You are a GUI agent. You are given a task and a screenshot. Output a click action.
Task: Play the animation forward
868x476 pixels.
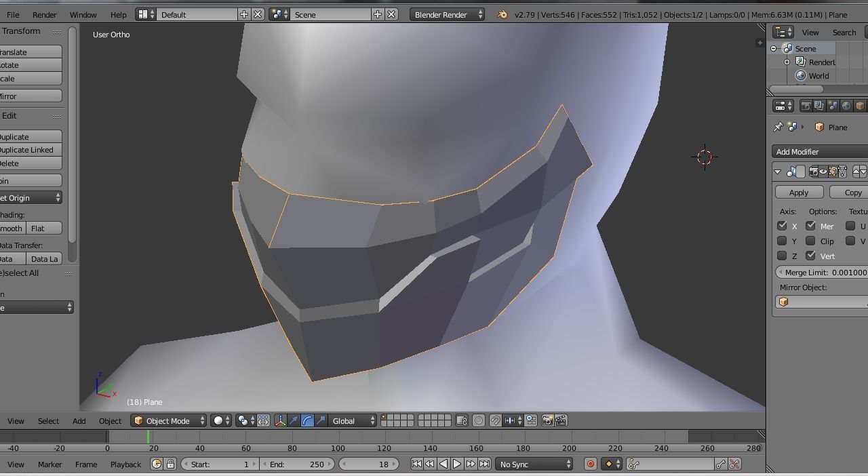pyautogui.click(x=456, y=464)
